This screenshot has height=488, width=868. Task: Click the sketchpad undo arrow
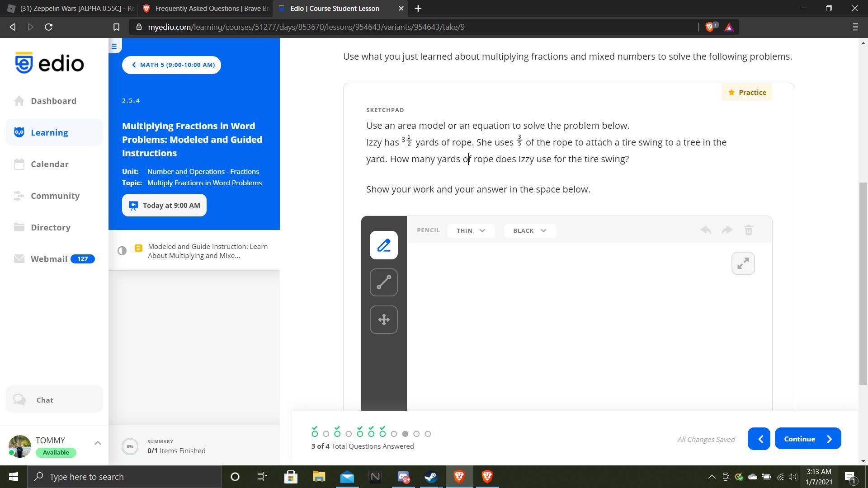click(x=706, y=230)
